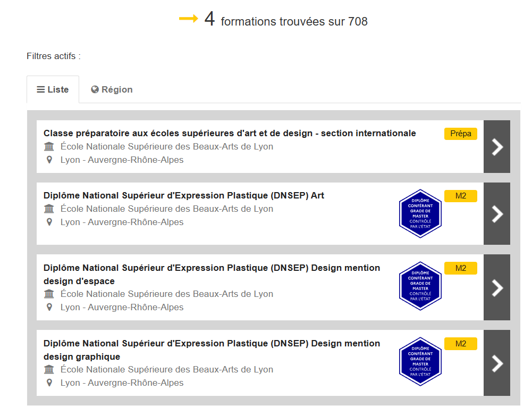Image resolution: width=532 pixels, height=406 pixels.
Task: Click Lyon - Auvergne-Rhône-Alpes in design graphique row
Action: (122, 383)
